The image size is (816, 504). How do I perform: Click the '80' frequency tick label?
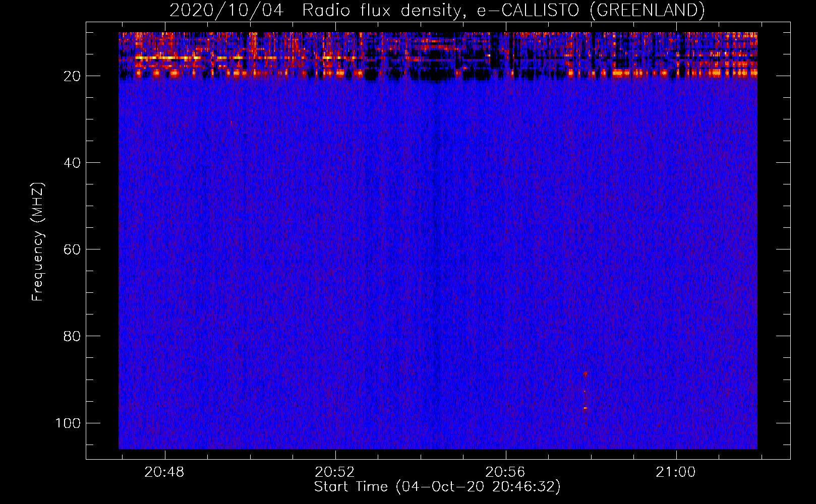click(72, 336)
